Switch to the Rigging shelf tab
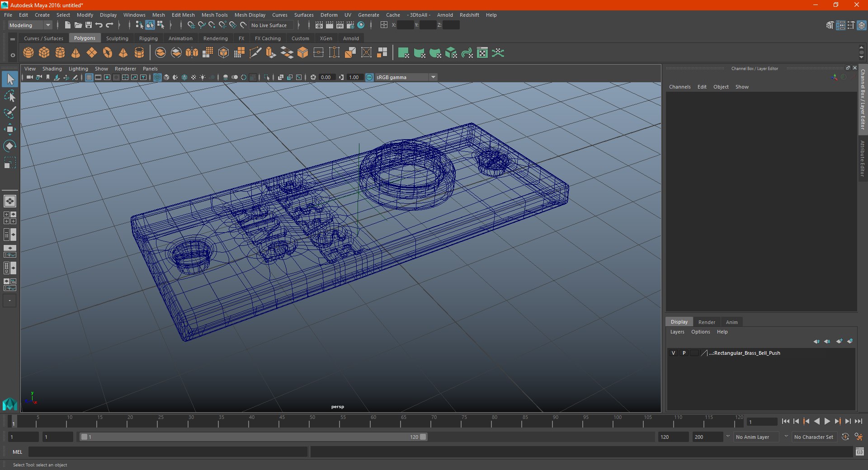 [x=148, y=38]
